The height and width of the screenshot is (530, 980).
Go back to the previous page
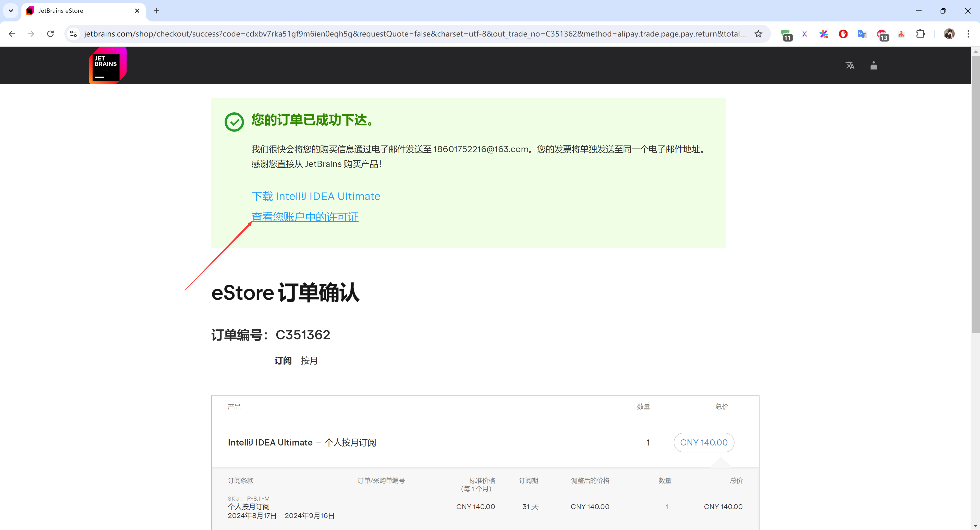pos(12,34)
